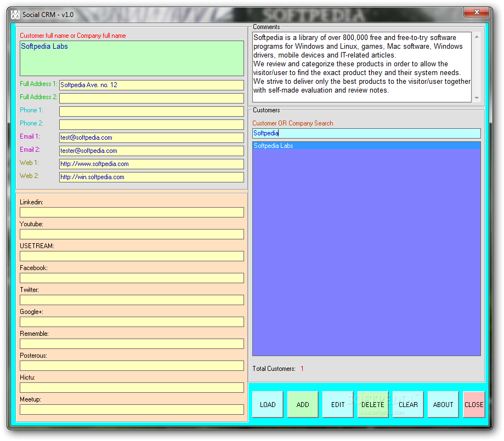Image resolution: width=504 pixels, height=441 pixels.
Task: Click the Phone 2 input field
Action: tap(151, 124)
